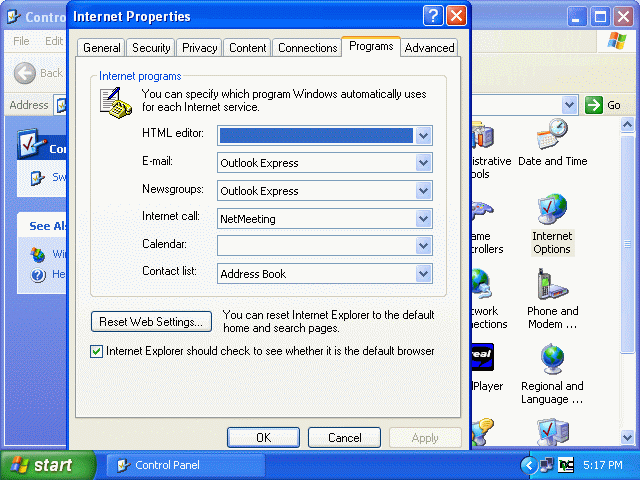Open the Privacy tab
The width and height of the screenshot is (640, 480).
coord(199,48)
